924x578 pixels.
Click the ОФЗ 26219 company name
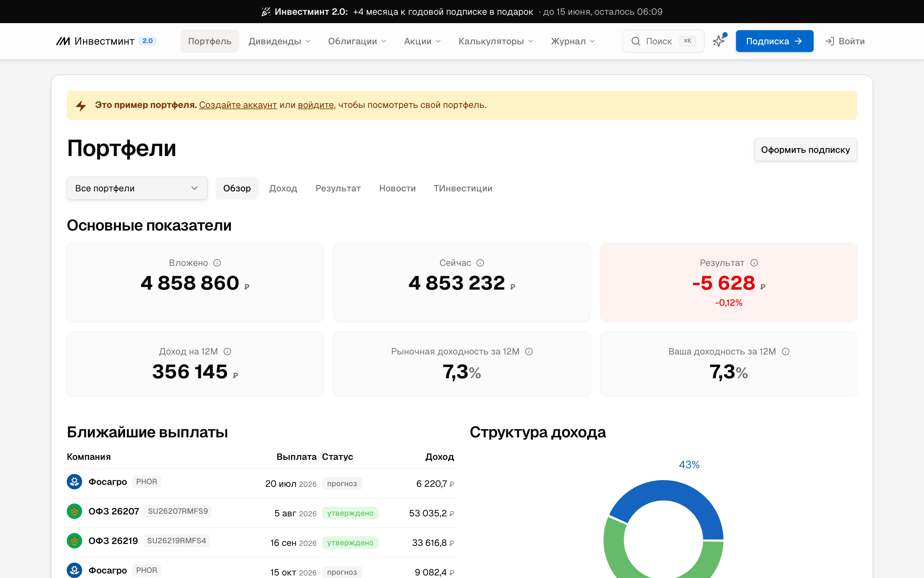[113, 540]
